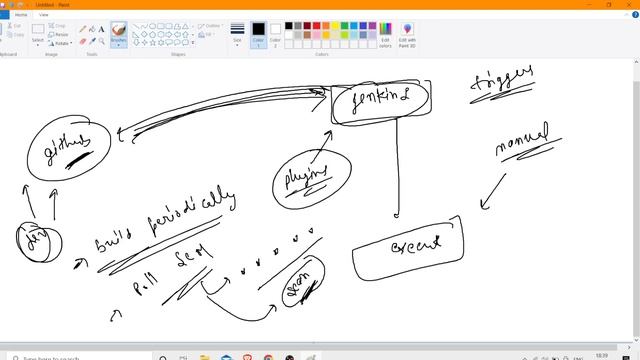The height and width of the screenshot is (360, 640).
Task: Open Task View in the taskbar
Action: pyautogui.click(x=183, y=358)
